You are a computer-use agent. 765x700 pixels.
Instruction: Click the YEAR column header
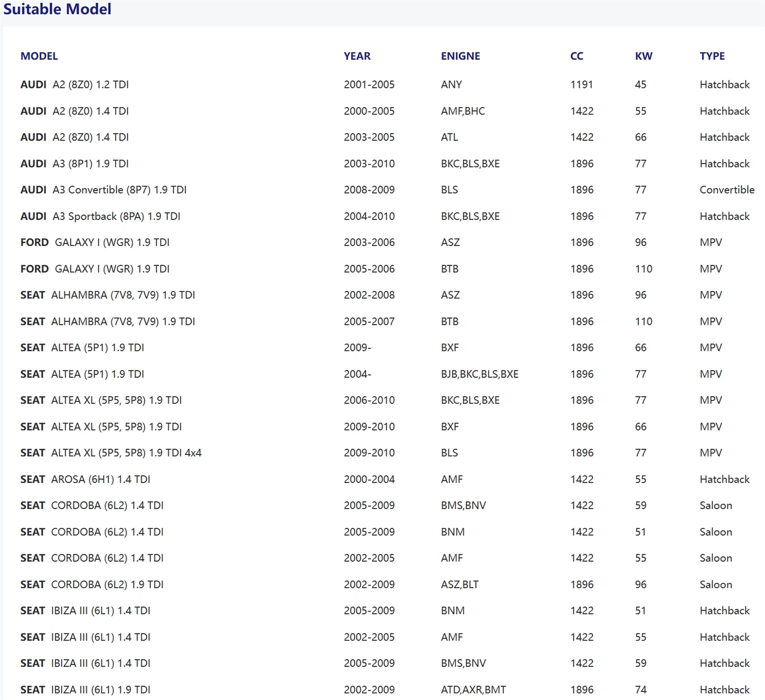tap(357, 56)
